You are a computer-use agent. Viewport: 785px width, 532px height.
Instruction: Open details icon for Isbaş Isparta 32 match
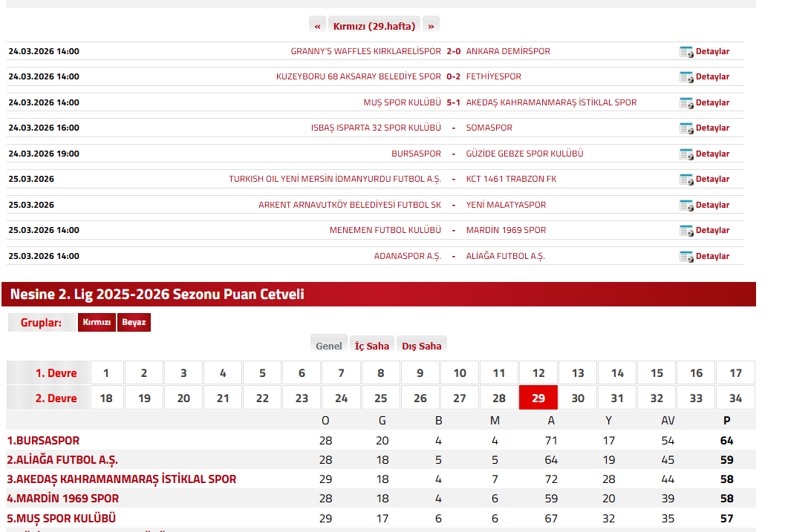click(x=686, y=128)
